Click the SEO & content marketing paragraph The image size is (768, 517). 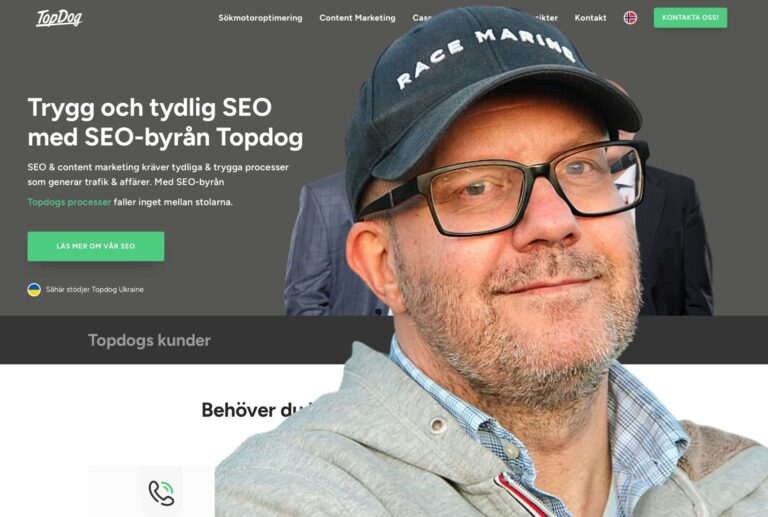point(158,174)
